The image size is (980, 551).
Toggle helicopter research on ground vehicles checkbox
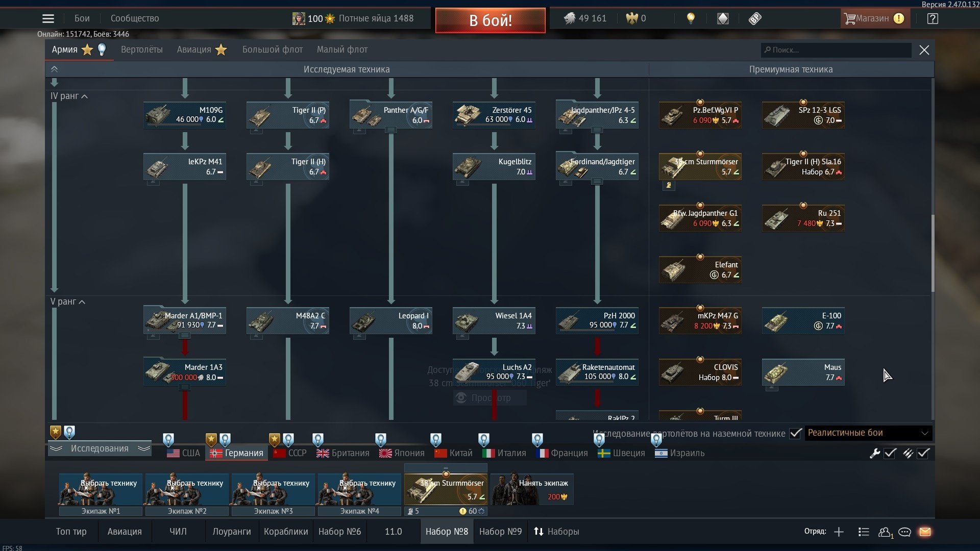tap(795, 434)
